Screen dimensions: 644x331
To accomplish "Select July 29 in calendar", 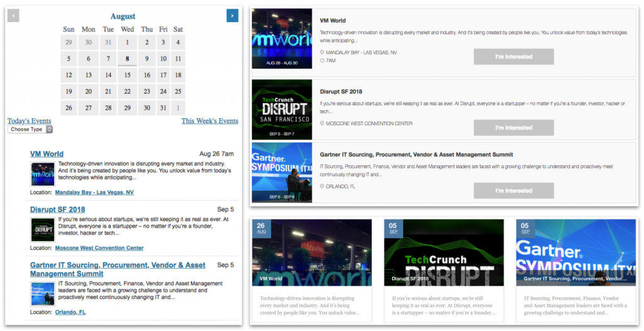I will pos(69,42).
